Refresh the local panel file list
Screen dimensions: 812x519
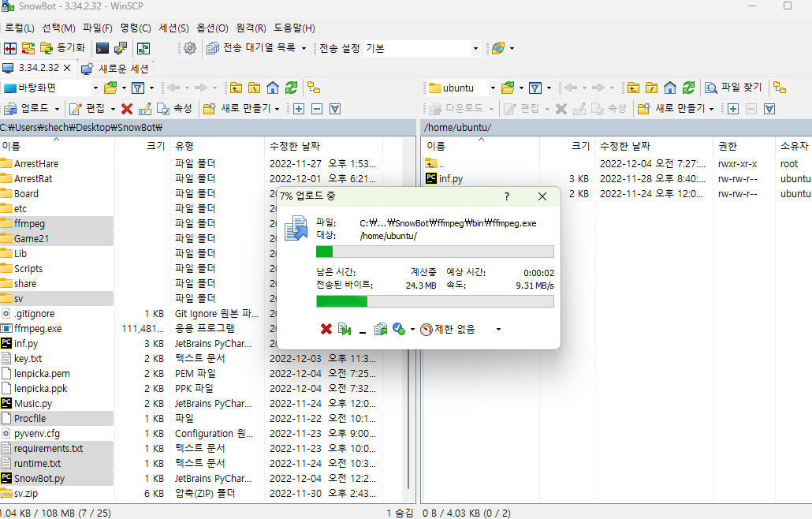(292, 88)
